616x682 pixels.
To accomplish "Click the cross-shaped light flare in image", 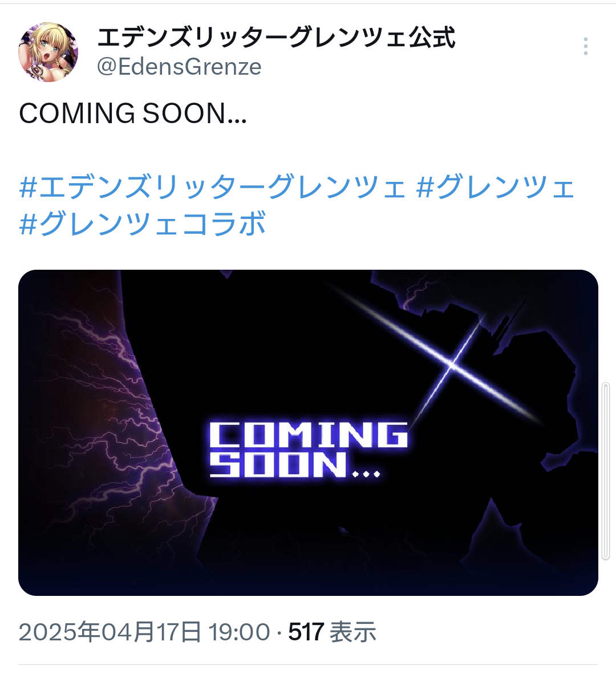I will click(452, 366).
